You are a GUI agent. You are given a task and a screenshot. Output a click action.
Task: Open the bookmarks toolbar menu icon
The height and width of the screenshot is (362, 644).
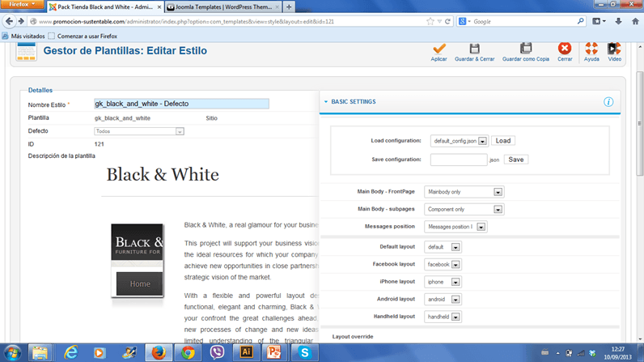(x=599, y=21)
